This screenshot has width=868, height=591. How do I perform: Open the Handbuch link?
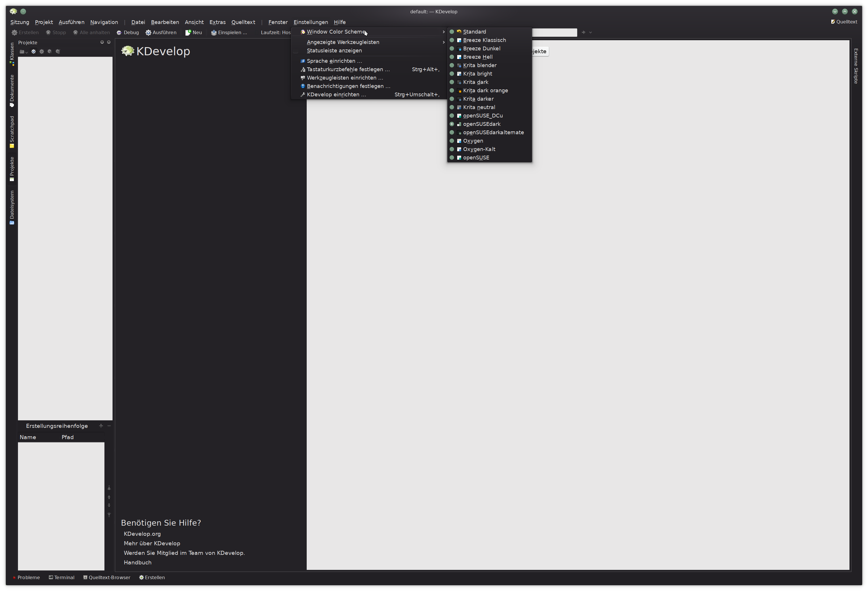pyautogui.click(x=137, y=563)
